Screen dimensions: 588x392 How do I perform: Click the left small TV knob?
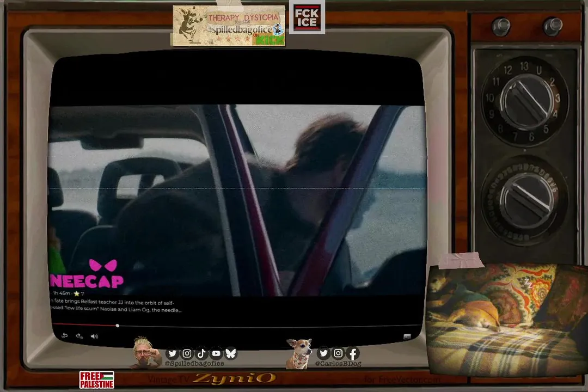tap(501, 26)
